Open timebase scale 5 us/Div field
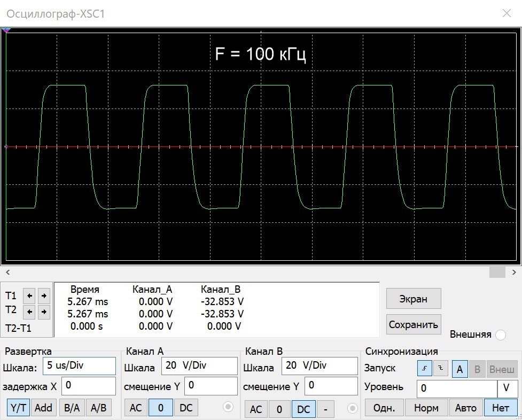Screen dimensions: 522x420 coord(79,365)
